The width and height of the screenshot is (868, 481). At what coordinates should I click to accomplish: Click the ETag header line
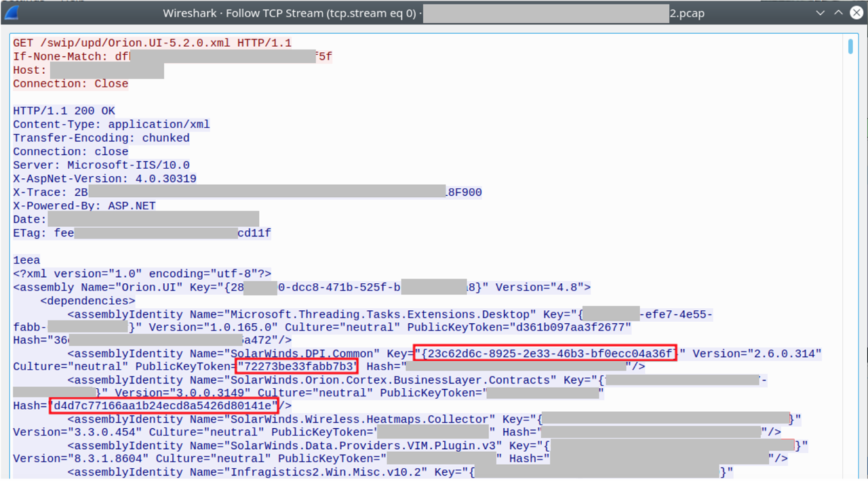point(142,233)
